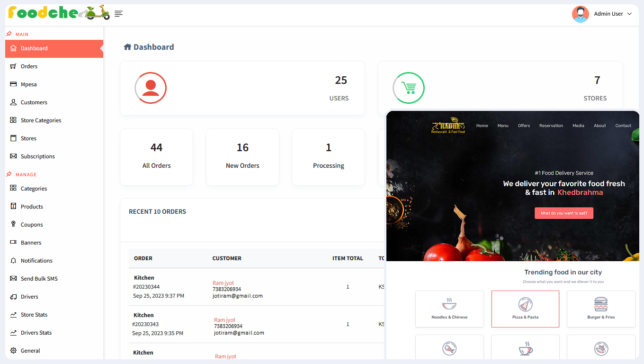The image size is (644, 364).
Task: Click customer name Ram jyot in first order
Action: click(223, 283)
